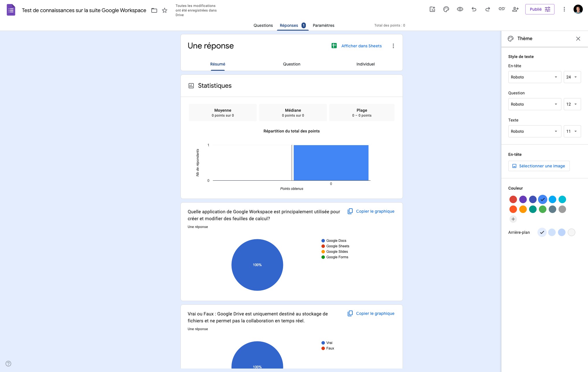
Task: Open the add-ons icon in header
Action: click(x=432, y=9)
